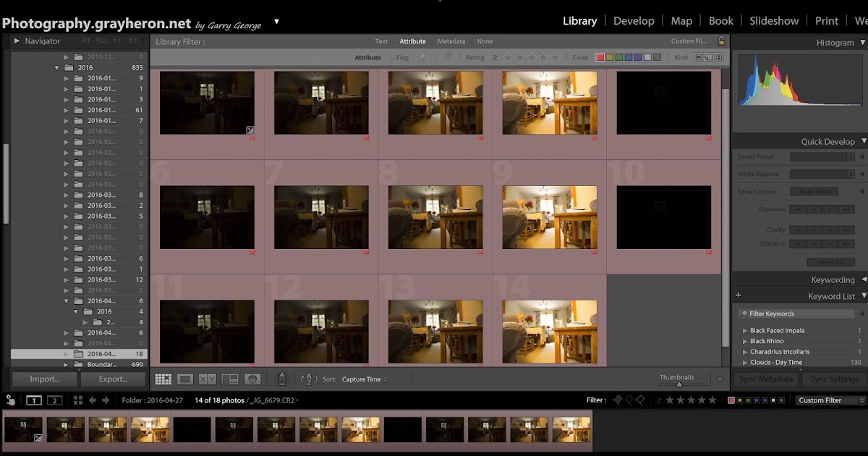Toggle the second monitor window button
The height and width of the screenshot is (456, 868).
point(54,400)
